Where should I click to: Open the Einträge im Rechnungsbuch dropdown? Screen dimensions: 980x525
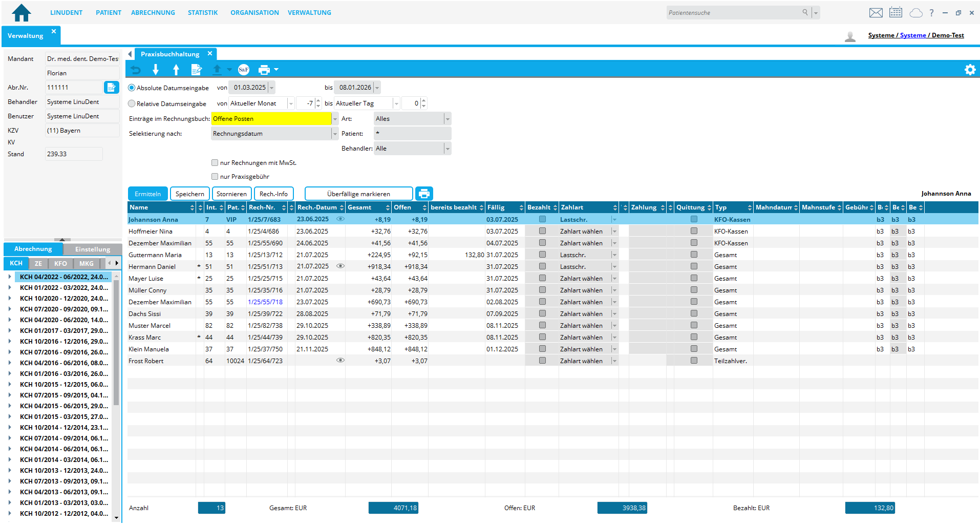point(335,118)
